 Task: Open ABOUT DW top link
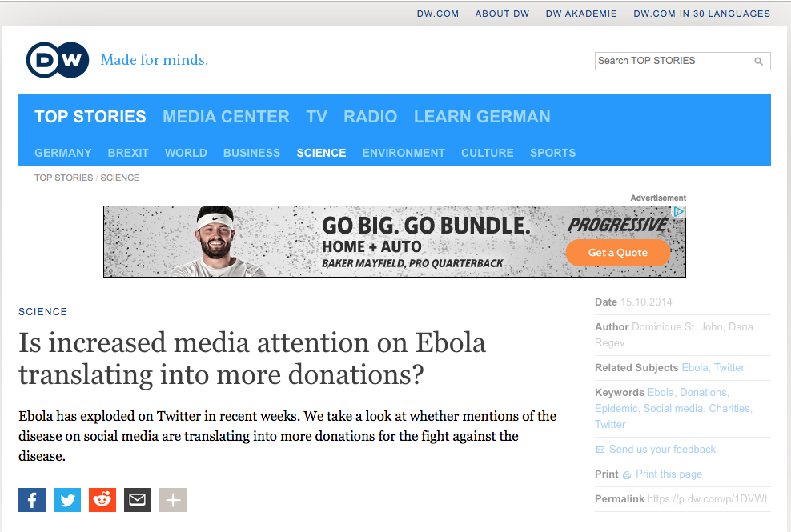pyautogui.click(x=503, y=14)
